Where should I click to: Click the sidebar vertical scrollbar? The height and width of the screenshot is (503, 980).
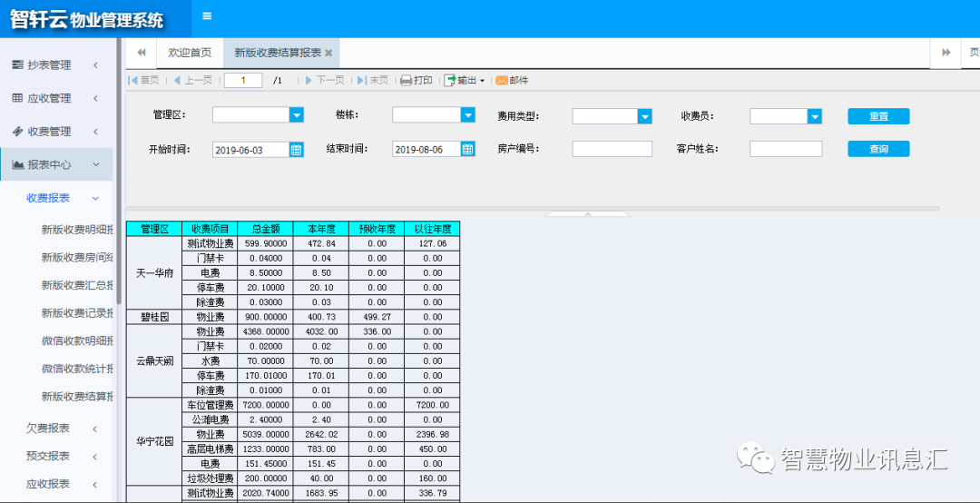tap(119, 172)
